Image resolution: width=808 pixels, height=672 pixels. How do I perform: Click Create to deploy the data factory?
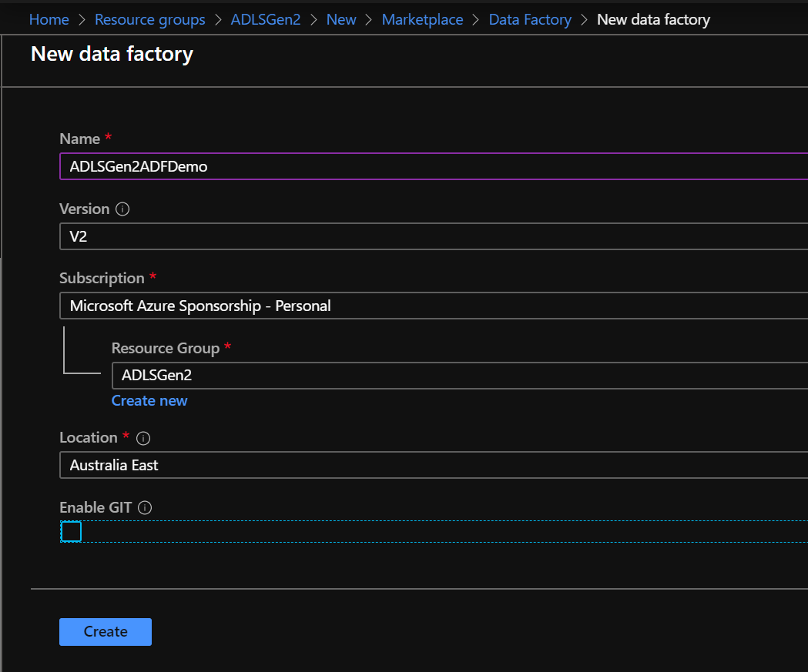(106, 631)
